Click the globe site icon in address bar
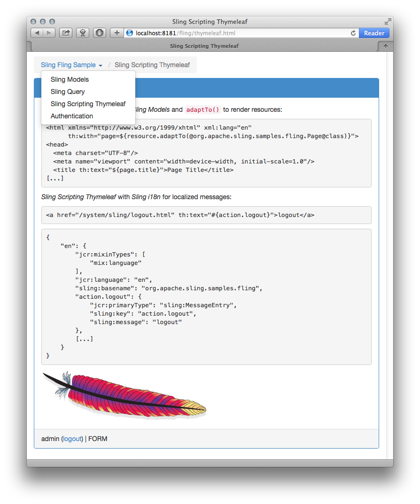The width and height of the screenshot is (420, 504). click(x=130, y=33)
